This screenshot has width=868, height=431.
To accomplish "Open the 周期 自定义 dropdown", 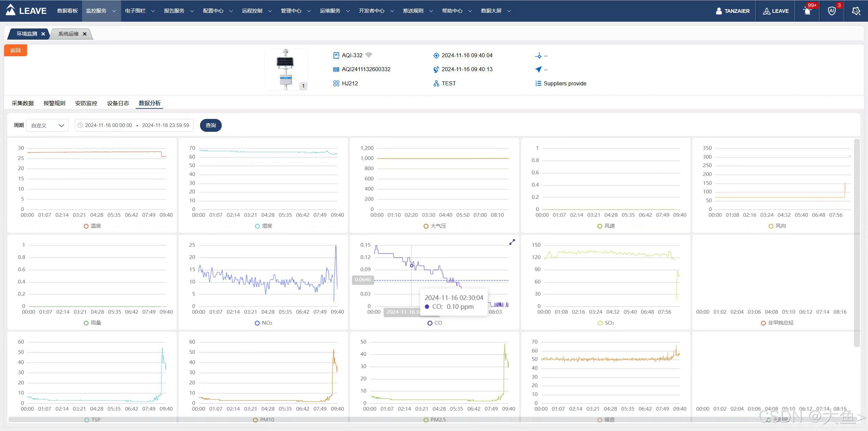I will (x=47, y=125).
